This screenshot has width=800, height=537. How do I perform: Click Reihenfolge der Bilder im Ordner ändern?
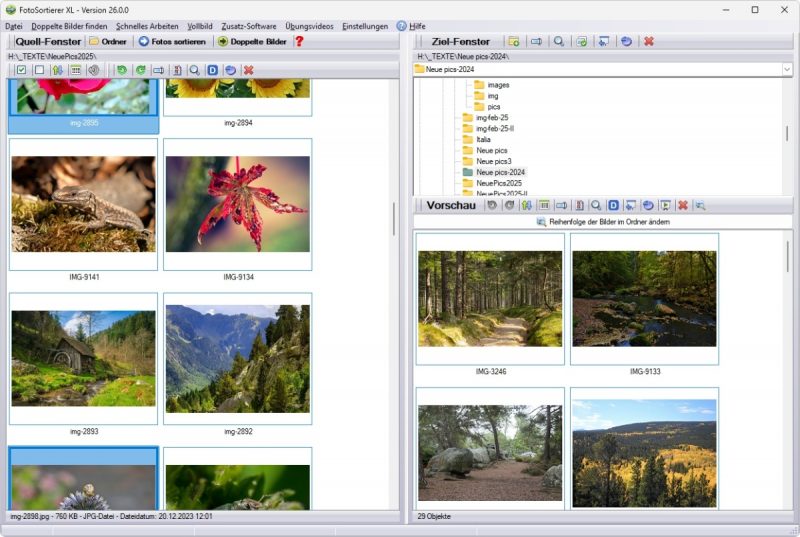tap(604, 222)
